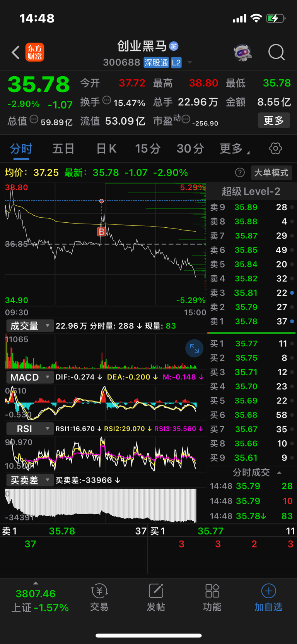Open the search magnifier icon
Screen dimensions: 297x644
pyautogui.click(x=277, y=52)
